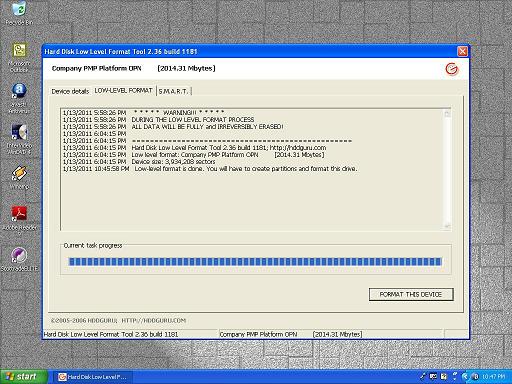Click the equals-sign separator log line
Screen dimensions: 512x384
(x=207, y=141)
